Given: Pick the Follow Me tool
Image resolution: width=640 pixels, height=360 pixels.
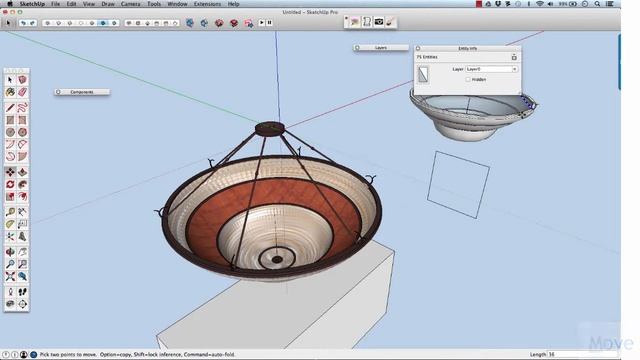Looking at the screenshot, I should pyautogui.click(x=22, y=184).
